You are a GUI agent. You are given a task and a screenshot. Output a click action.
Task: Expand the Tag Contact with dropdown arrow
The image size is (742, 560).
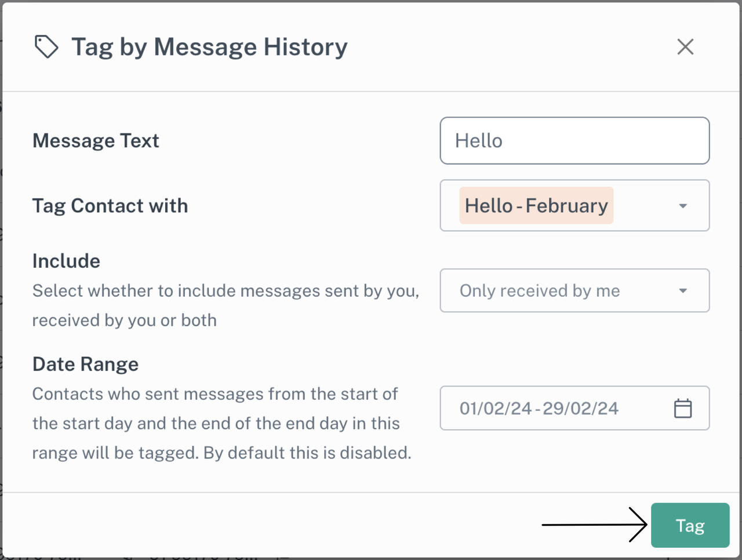point(683,206)
